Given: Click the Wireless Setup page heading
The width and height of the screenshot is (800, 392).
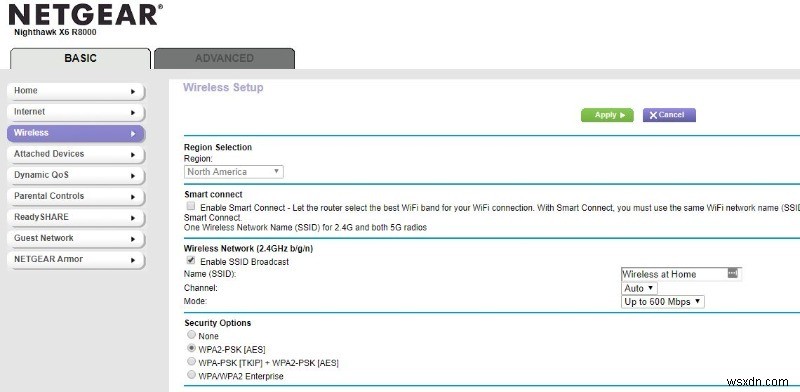Looking at the screenshot, I should point(223,87).
